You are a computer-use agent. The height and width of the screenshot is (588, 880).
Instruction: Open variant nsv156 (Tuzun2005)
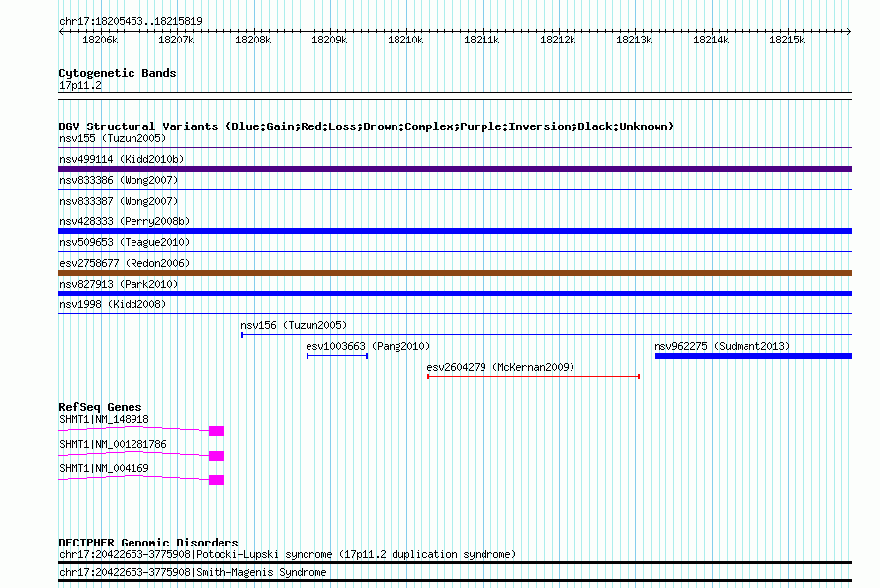(294, 325)
